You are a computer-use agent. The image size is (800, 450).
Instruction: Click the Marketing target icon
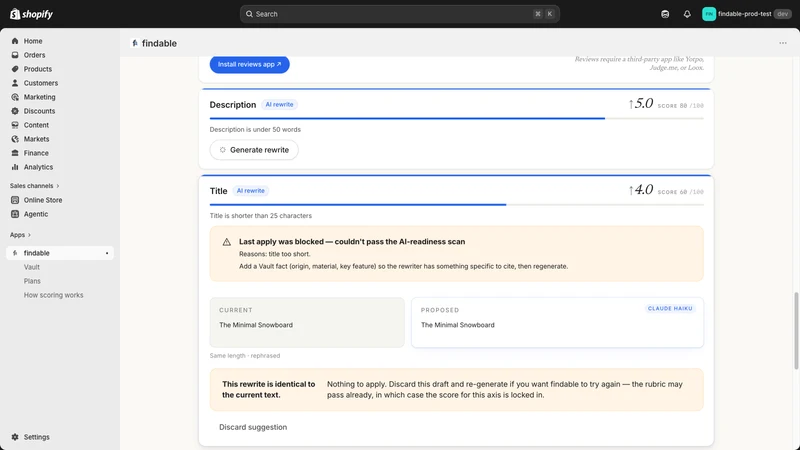point(15,97)
